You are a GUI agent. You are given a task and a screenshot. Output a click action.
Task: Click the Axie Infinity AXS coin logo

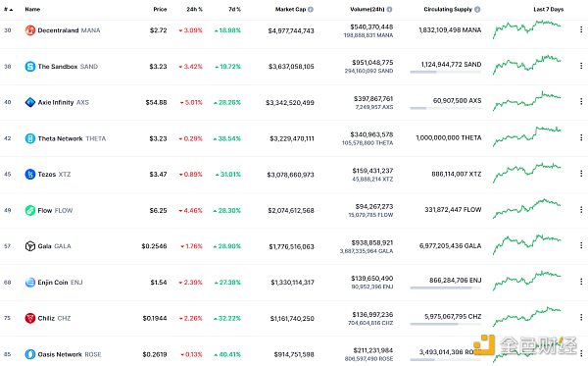click(30, 102)
